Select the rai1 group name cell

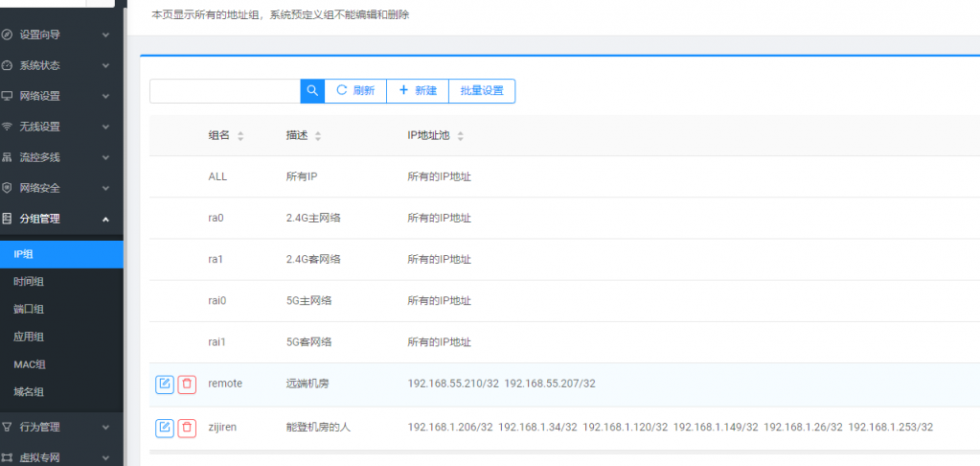[217, 342]
